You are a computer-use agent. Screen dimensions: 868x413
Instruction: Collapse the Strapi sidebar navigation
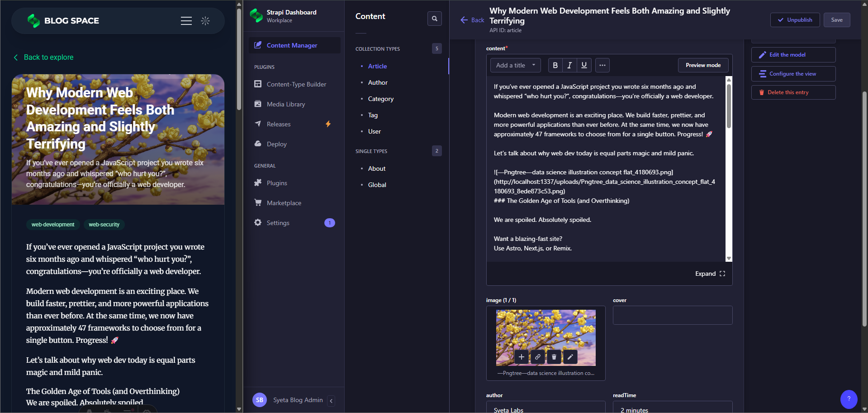(331, 401)
